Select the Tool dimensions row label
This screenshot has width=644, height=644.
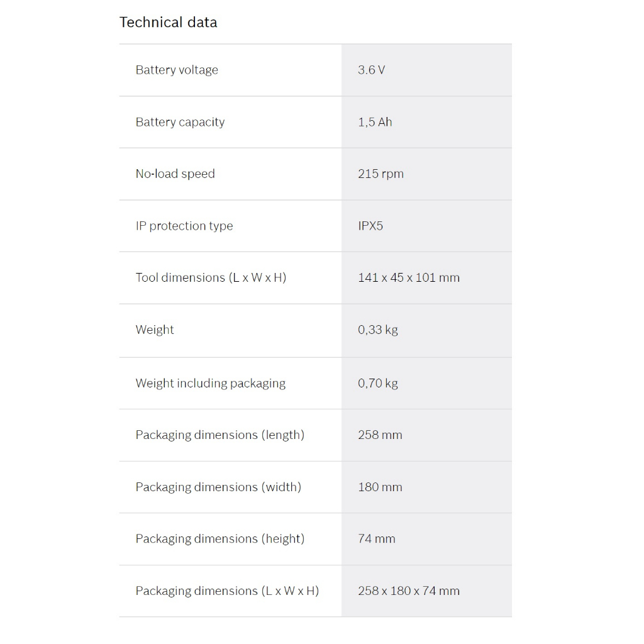[x=211, y=277]
